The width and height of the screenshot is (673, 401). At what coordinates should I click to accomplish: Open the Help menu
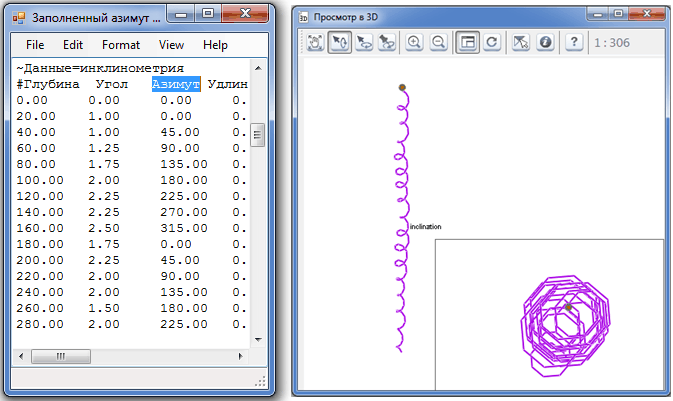(215, 45)
